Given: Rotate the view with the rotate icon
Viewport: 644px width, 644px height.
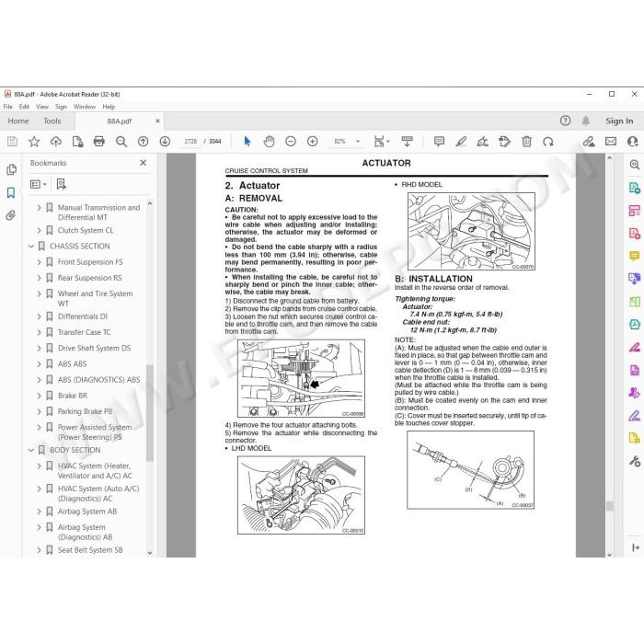Looking at the screenshot, I should (548, 142).
